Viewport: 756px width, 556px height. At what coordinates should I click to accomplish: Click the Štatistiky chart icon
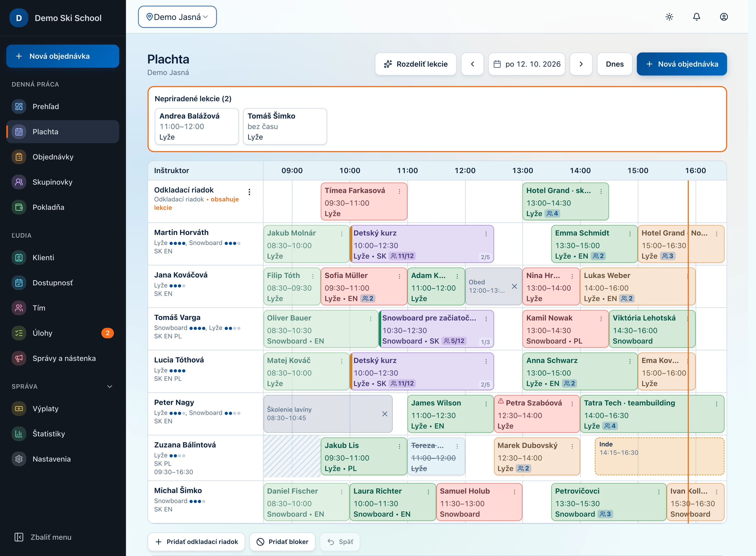point(19,434)
